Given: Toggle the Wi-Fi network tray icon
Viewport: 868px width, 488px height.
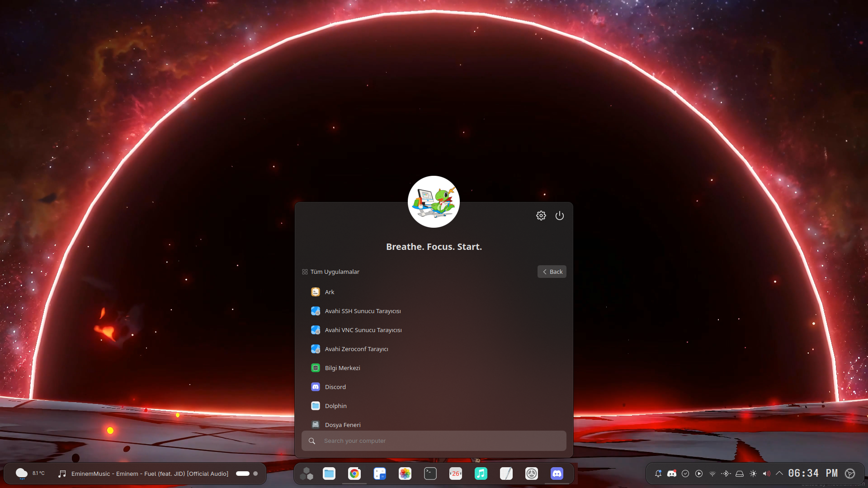Looking at the screenshot, I should point(712,474).
